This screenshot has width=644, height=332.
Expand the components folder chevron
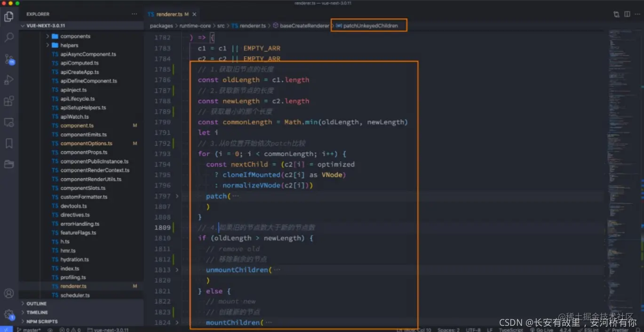(x=48, y=36)
